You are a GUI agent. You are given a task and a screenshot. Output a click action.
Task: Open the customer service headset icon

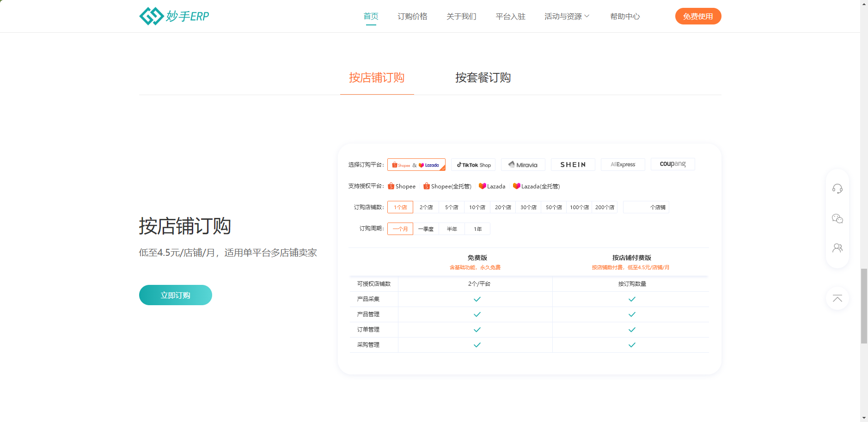click(x=837, y=189)
